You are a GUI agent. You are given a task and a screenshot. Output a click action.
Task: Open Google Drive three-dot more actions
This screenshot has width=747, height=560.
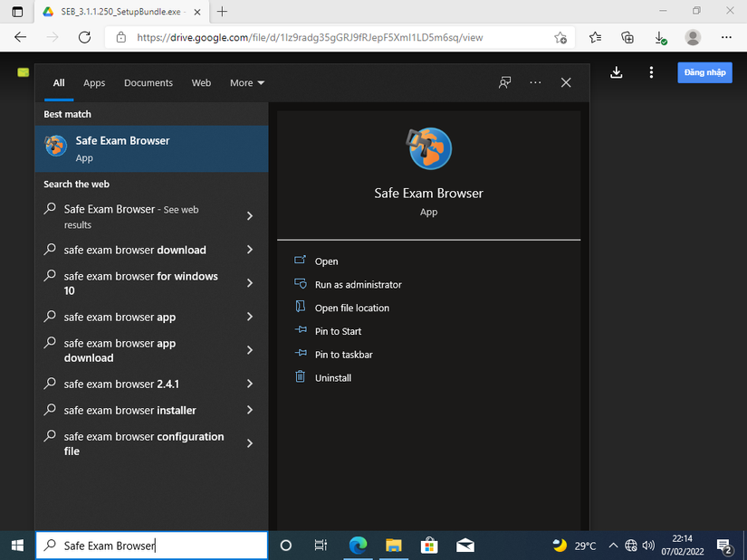[651, 73]
